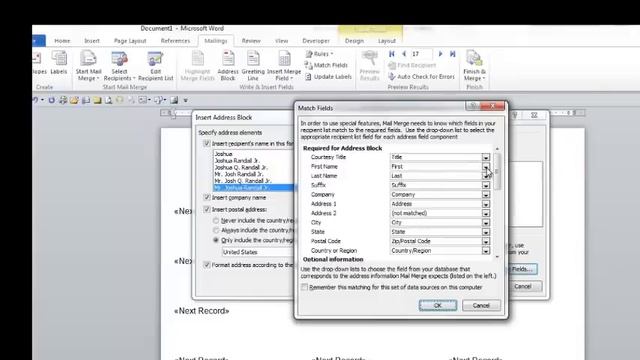Open Start Mail Merge menu
The height and width of the screenshot is (360, 640).
[88, 65]
